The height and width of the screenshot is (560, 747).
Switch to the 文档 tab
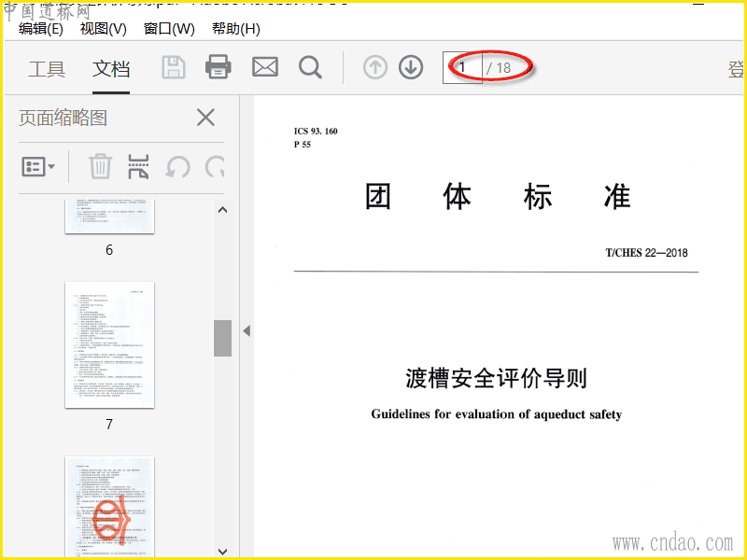(111, 69)
